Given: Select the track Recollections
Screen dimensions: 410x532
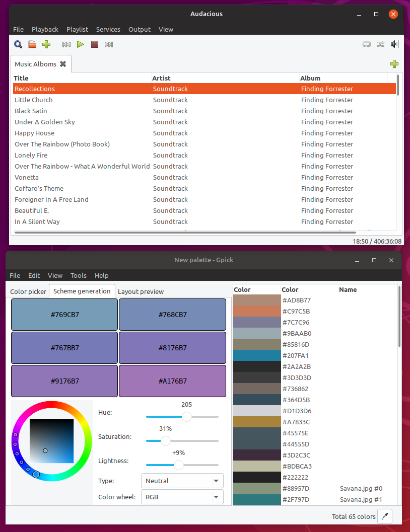Looking at the screenshot, I should pos(204,89).
